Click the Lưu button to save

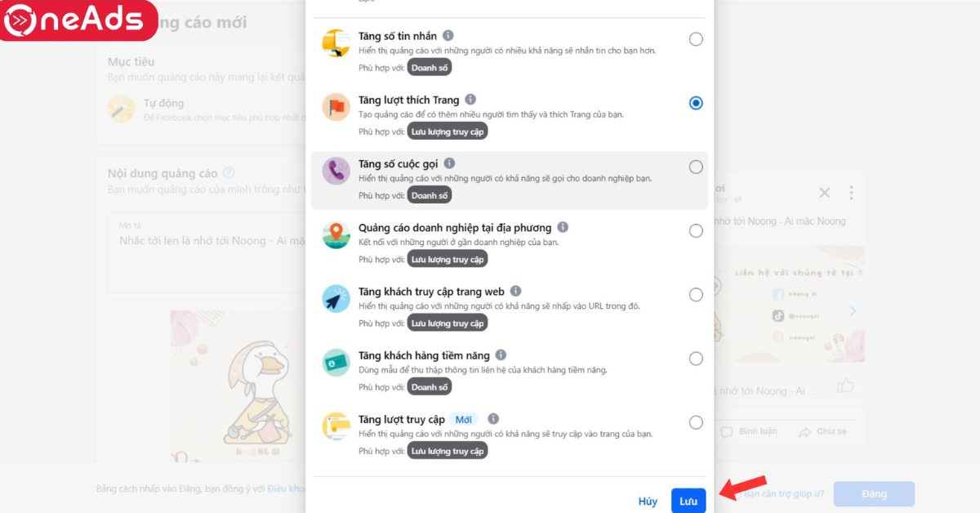[688, 501]
